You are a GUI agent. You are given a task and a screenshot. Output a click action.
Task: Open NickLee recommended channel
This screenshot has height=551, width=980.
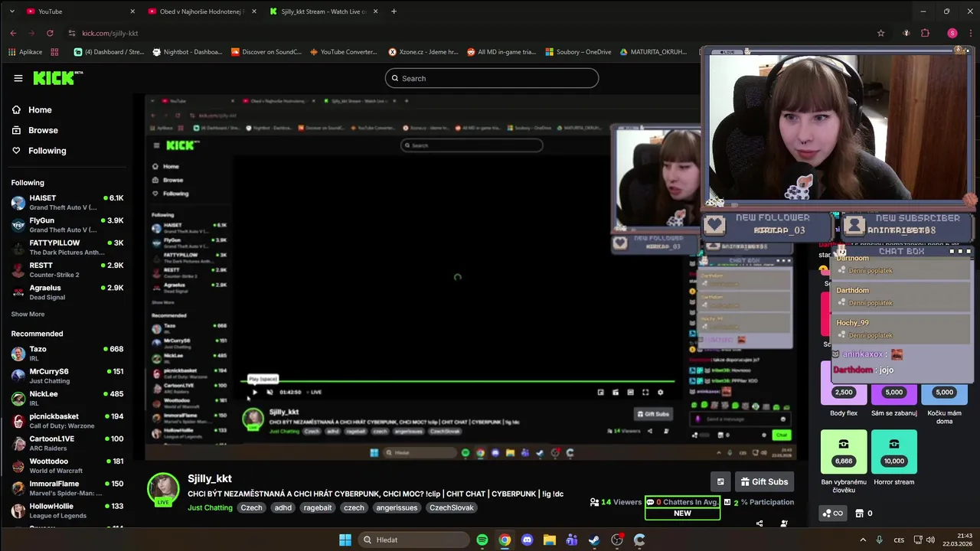tap(67, 398)
